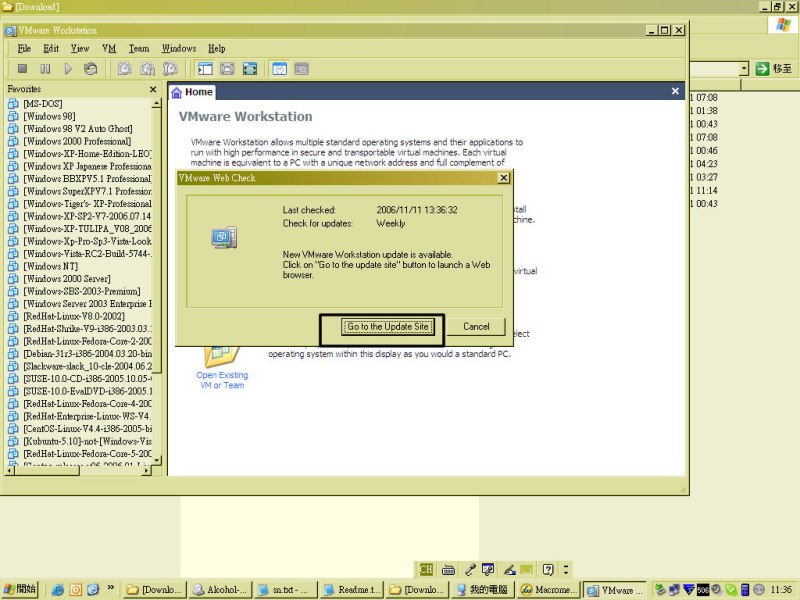The height and width of the screenshot is (600, 800).
Task: Select [MS-DOS] in Favorites
Action: point(43,104)
